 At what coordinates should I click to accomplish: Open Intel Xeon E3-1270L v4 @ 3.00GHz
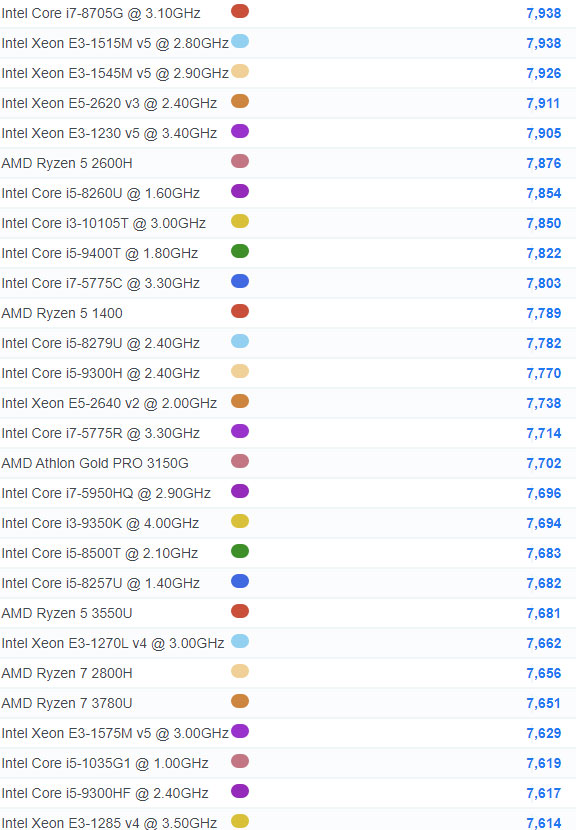coord(113,643)
